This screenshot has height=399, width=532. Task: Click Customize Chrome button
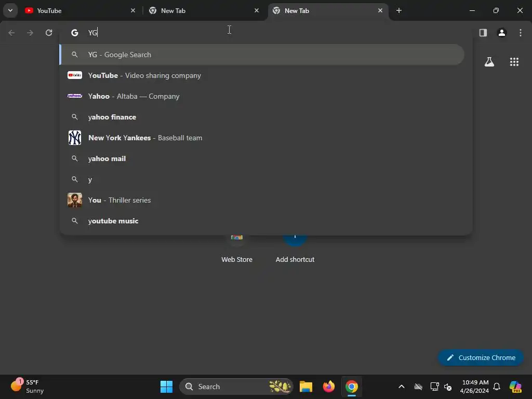(x=481, y=357)
